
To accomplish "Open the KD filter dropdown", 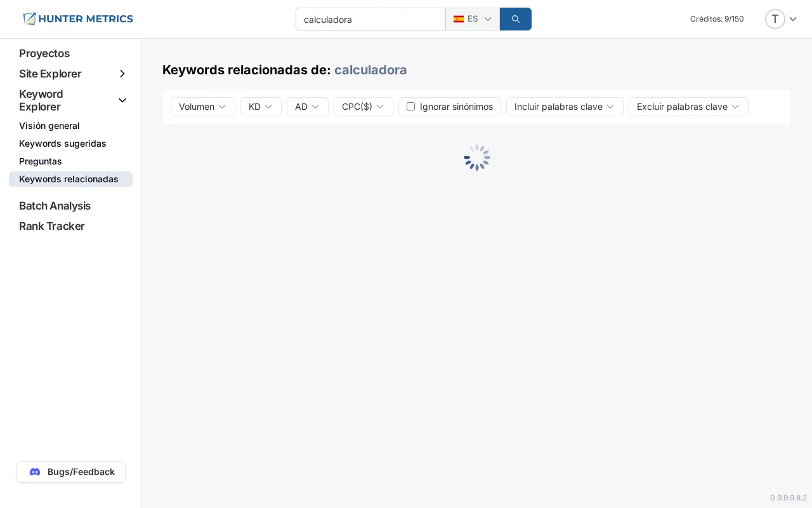I will [x=261, y=107].
